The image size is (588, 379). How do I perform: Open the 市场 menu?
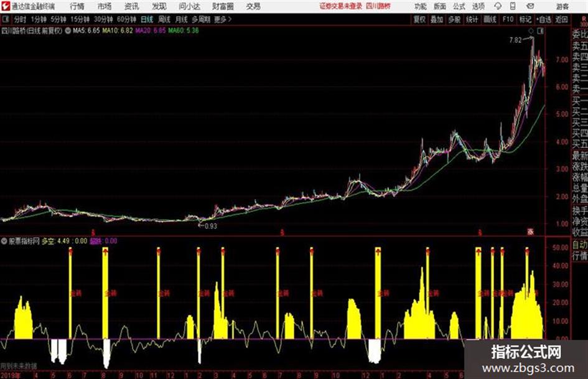[105, 6]
